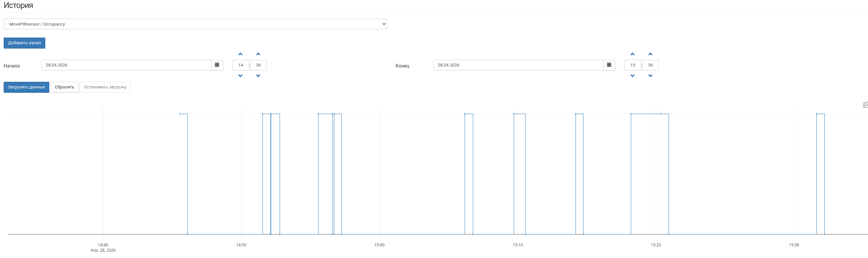Increase the end hour with up chevron
The height and width of the screenshot is (258, 868).
[x=633, y=54]
